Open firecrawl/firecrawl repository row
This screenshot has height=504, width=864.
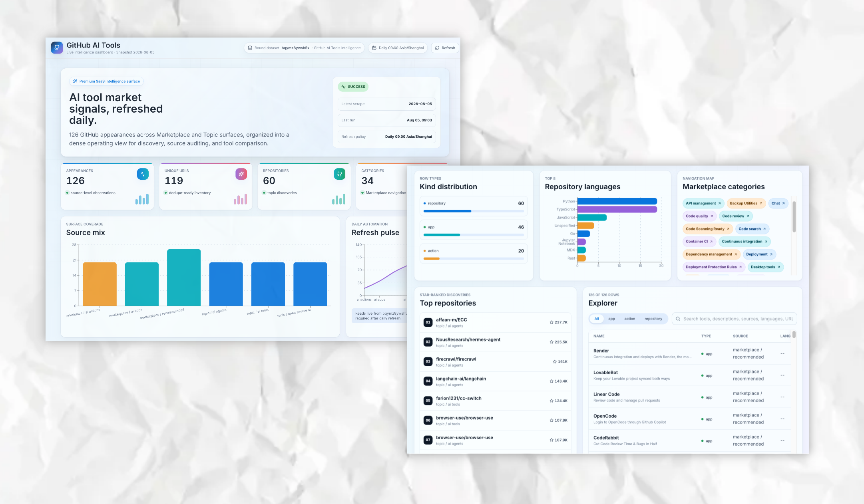tap(495, 361)
